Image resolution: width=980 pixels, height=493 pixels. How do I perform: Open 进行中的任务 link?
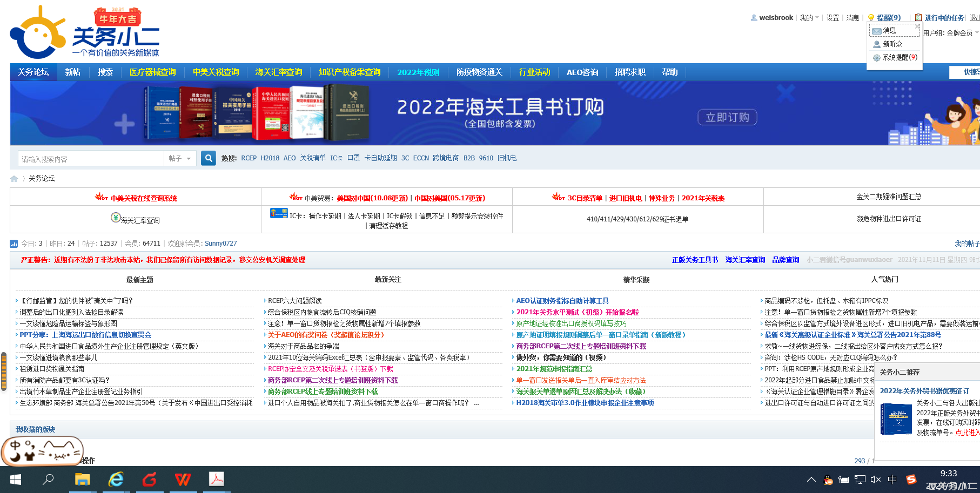click(x=944, y=18)
